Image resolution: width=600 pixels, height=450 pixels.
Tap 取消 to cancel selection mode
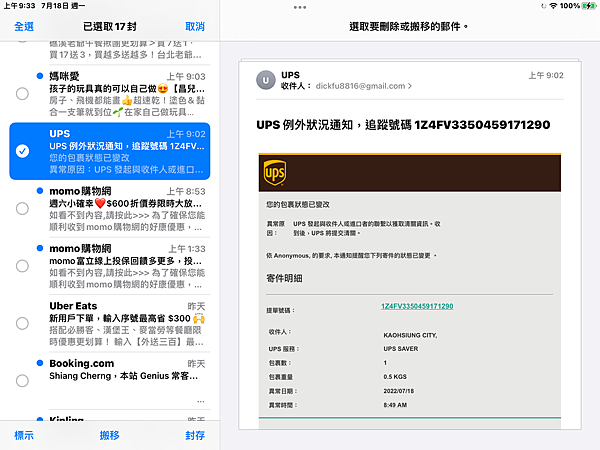pyautogui.click(x=195, y=26)
